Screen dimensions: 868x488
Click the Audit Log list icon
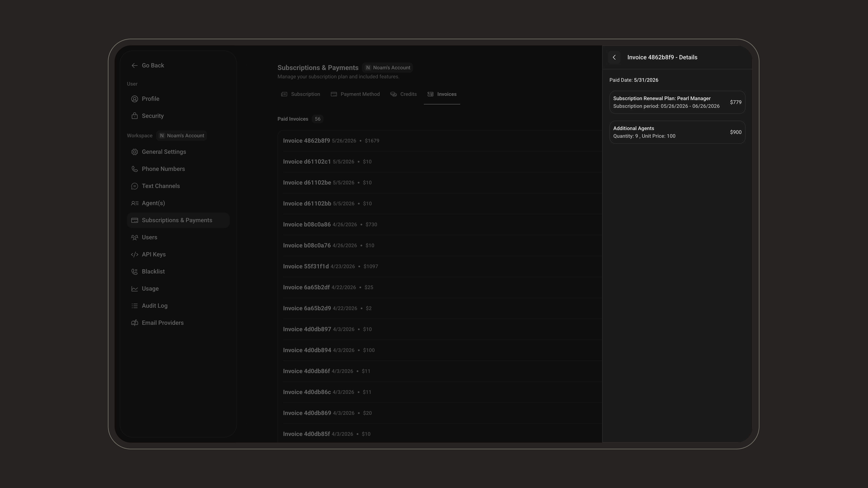(x=134, y=306)
